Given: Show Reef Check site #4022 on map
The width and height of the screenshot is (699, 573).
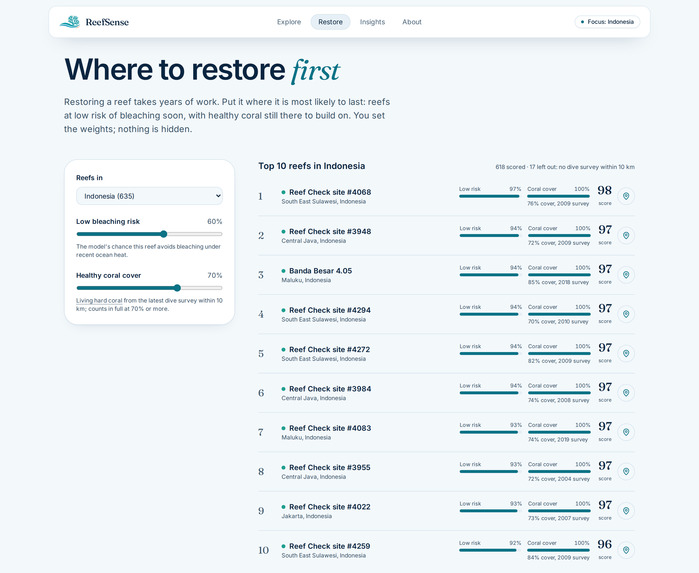Looking at the screenshot, I should [x=626, y=511].
